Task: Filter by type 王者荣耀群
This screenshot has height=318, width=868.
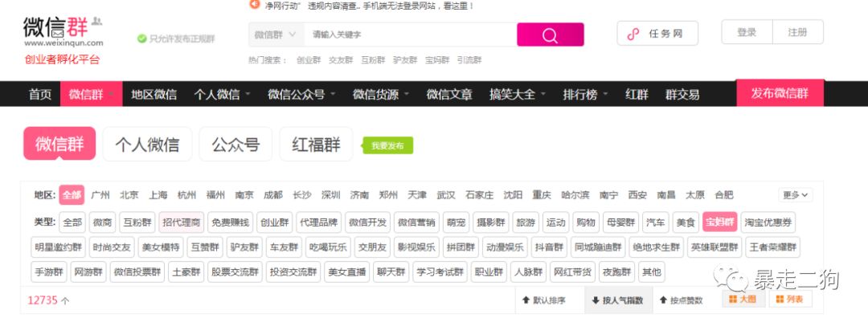Action: point(772,247)
